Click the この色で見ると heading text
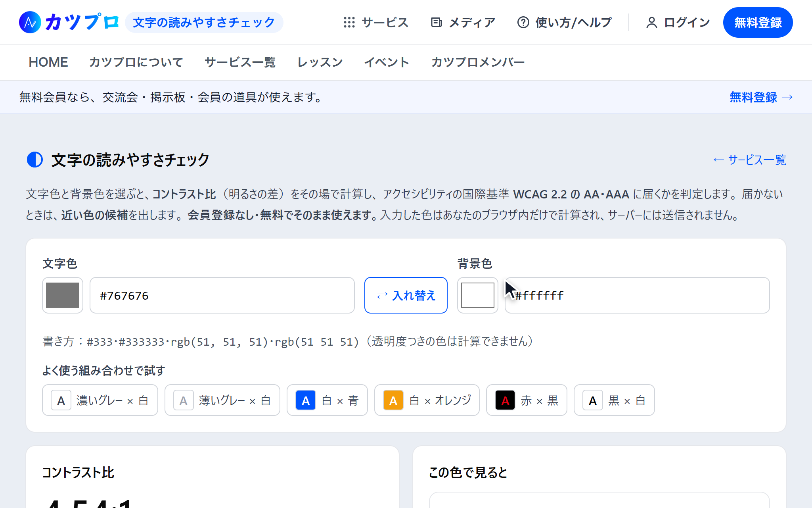Image resolution: width=812 pixels, height=508 pixels. (x=468, y=472)
